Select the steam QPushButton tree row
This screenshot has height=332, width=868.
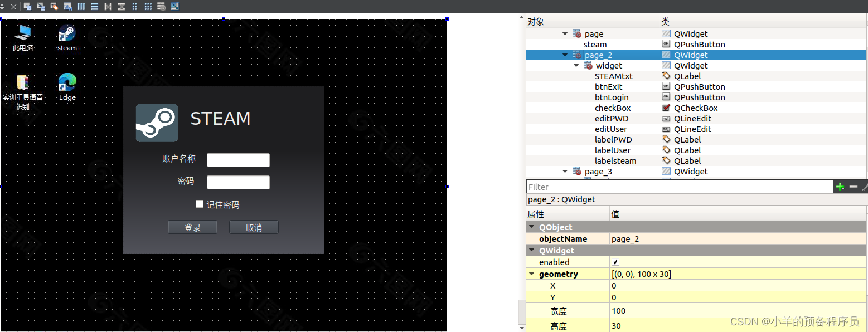pyautogui.click(x=696, y=45)
